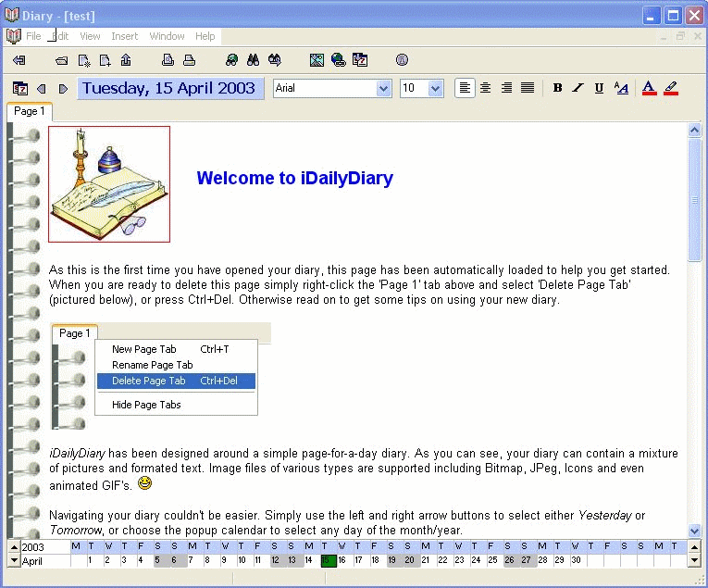Open the View menu
Screen dimensions: 708x588
coord(90,36)
